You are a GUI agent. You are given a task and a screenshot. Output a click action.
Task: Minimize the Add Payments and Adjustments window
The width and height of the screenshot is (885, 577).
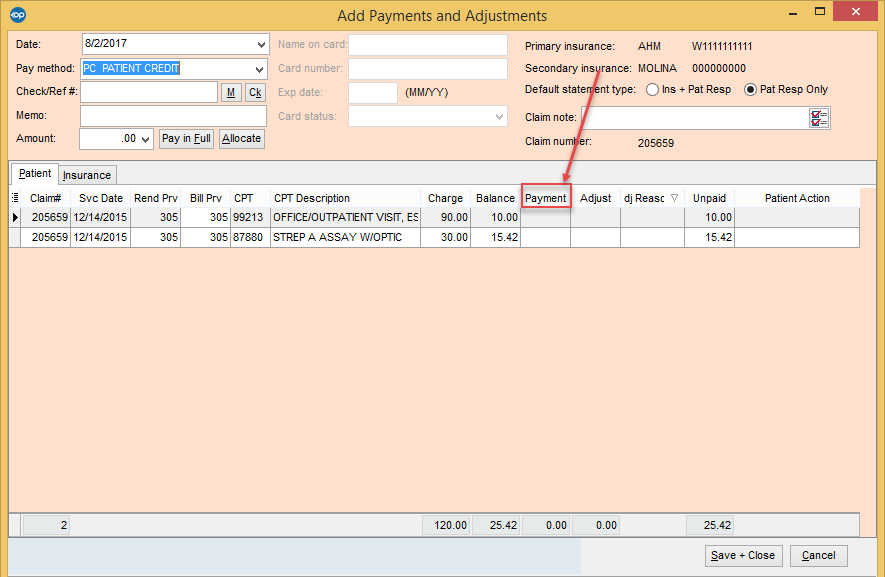[x=793, y=12]
